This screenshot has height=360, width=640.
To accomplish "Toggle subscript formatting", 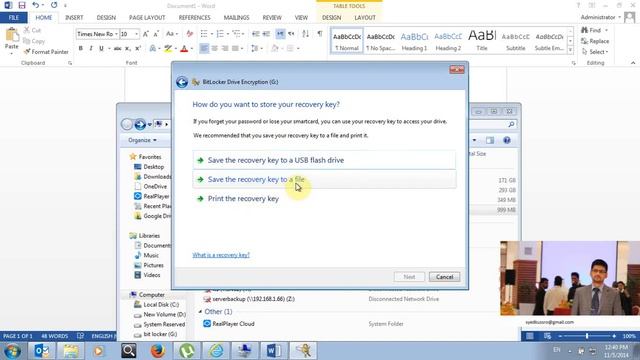I will coord(128,49).
